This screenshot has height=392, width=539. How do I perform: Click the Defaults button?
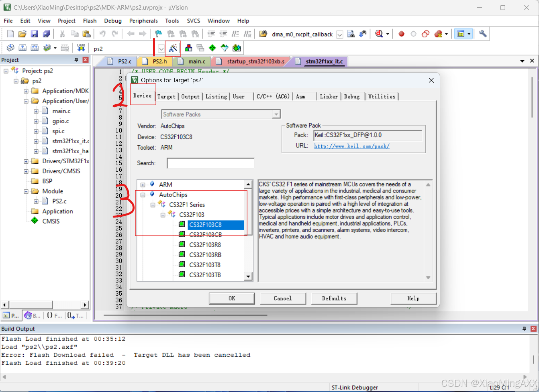334,299
